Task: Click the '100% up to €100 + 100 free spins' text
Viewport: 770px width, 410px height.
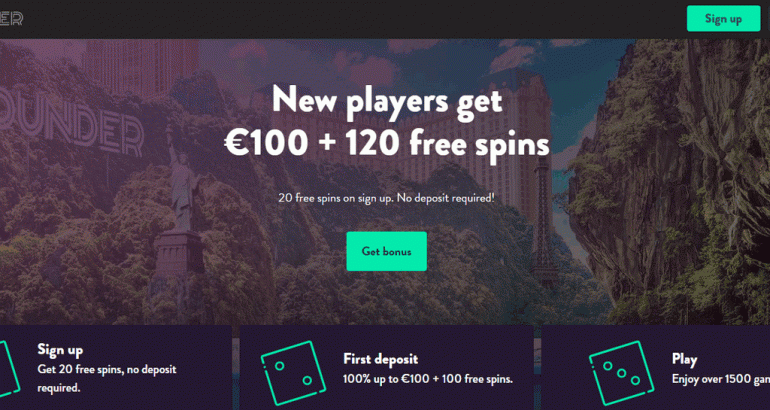Action: (x=428, y=379)
